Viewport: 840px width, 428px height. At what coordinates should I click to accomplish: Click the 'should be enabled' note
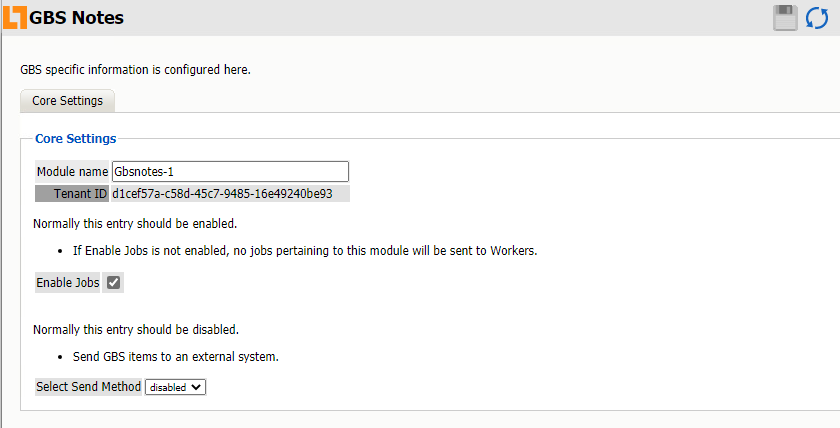pyautogui.click(x=135, y=224)
